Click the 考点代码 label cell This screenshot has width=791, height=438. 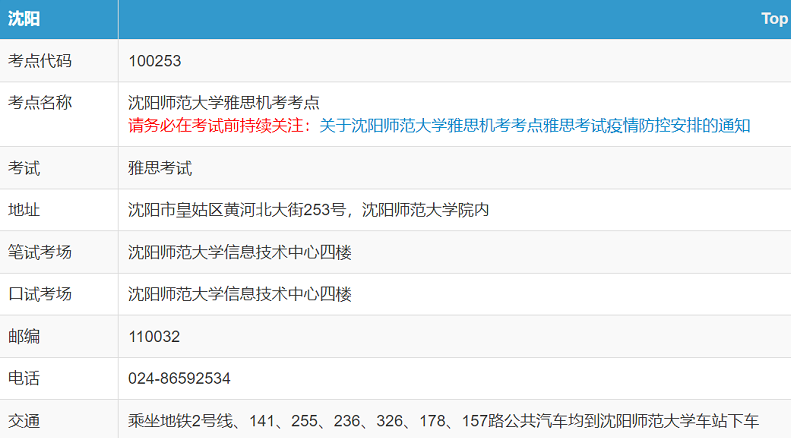[40, 61]
